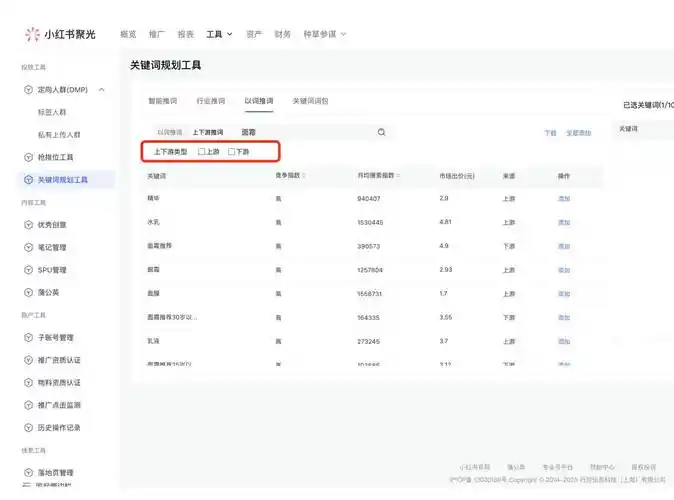Open the 帮助中心 footer link

tap(602, 467)
